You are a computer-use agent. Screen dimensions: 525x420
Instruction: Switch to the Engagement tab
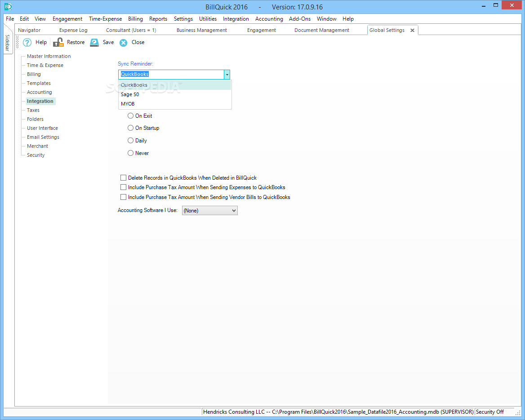[262, 30]
